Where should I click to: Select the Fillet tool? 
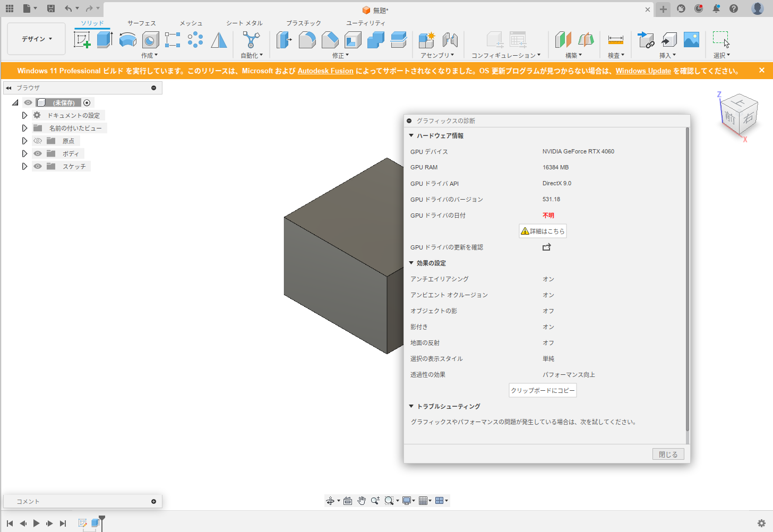click(x=307, y=40)
